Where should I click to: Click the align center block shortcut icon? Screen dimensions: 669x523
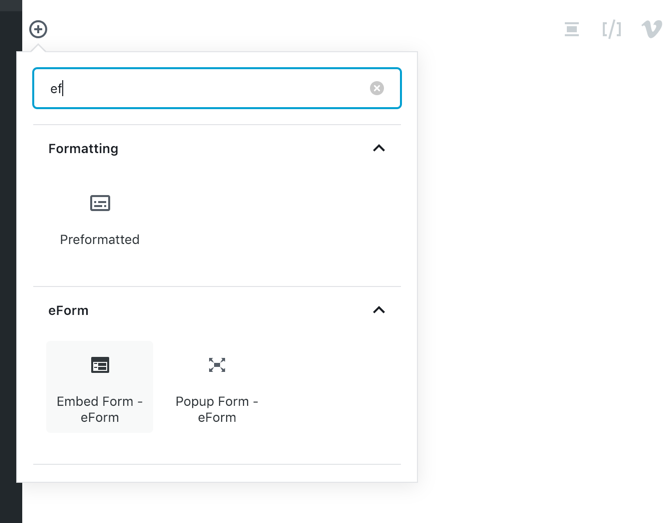(x=572, y=29)
